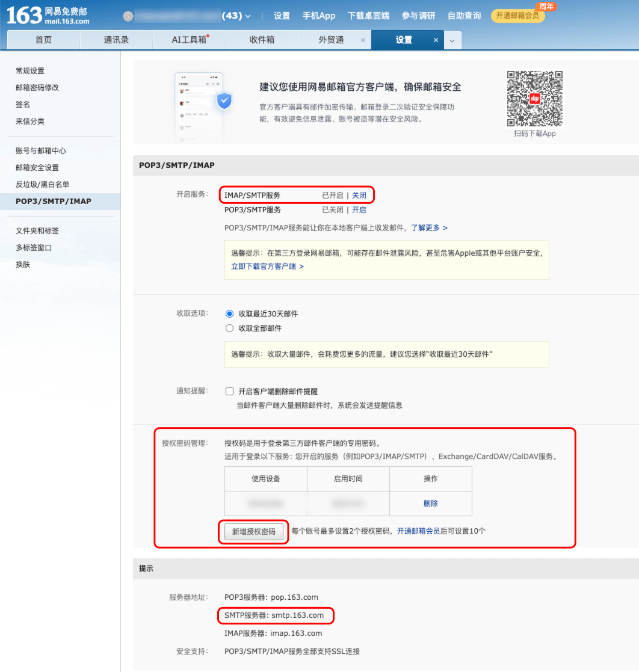Screen dimensions: 639x672
Task: Close the 外贸通 tab
Action: tap(363, 40)
